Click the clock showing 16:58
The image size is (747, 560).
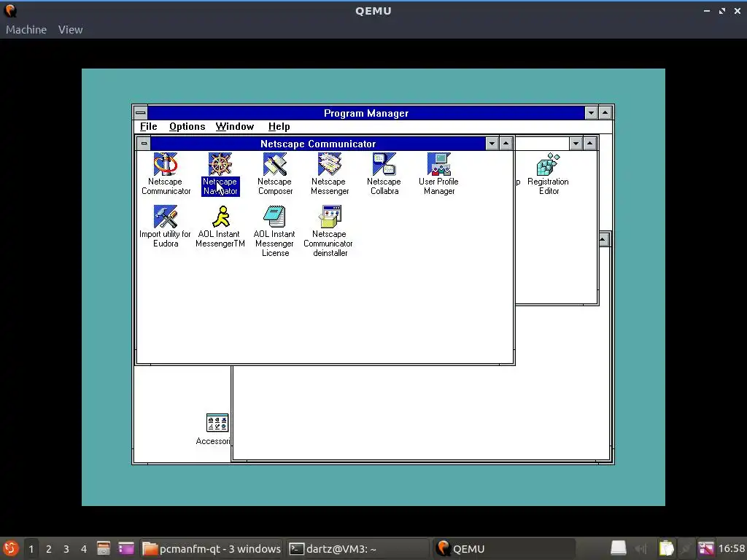[x=731, y=549]
